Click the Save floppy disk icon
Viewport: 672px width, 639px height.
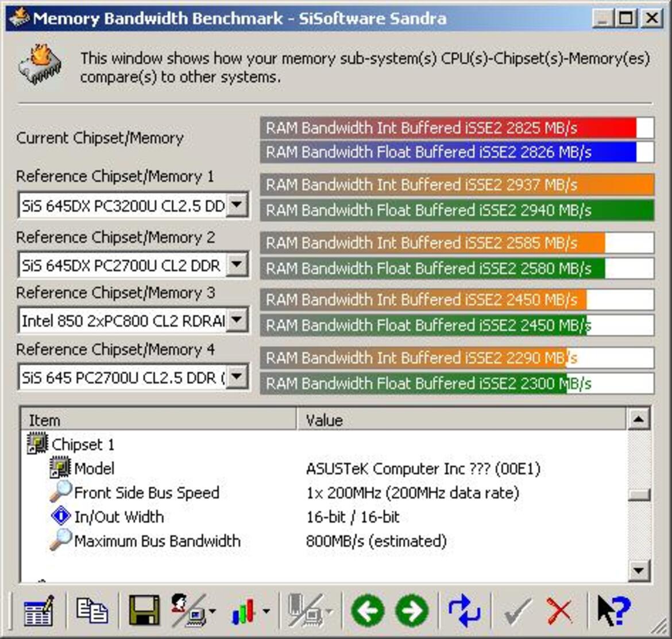pyautogui.click(x=144, y=610)
